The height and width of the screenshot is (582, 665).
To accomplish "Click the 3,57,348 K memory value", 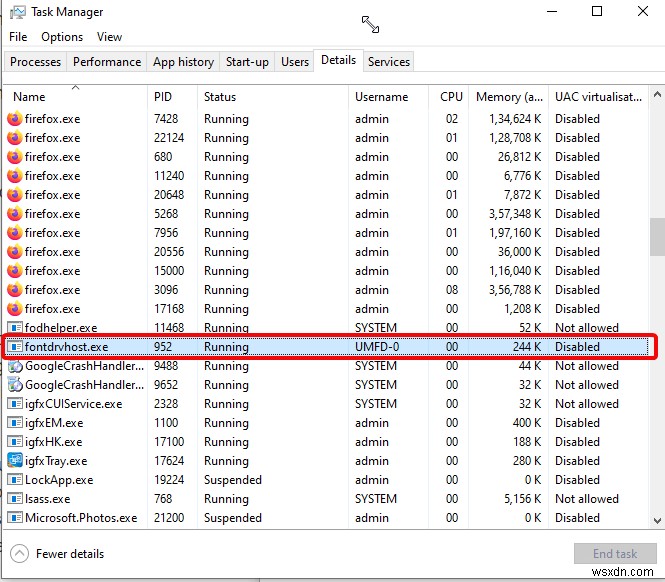I will pyautogui.click(x=515, y=214).
